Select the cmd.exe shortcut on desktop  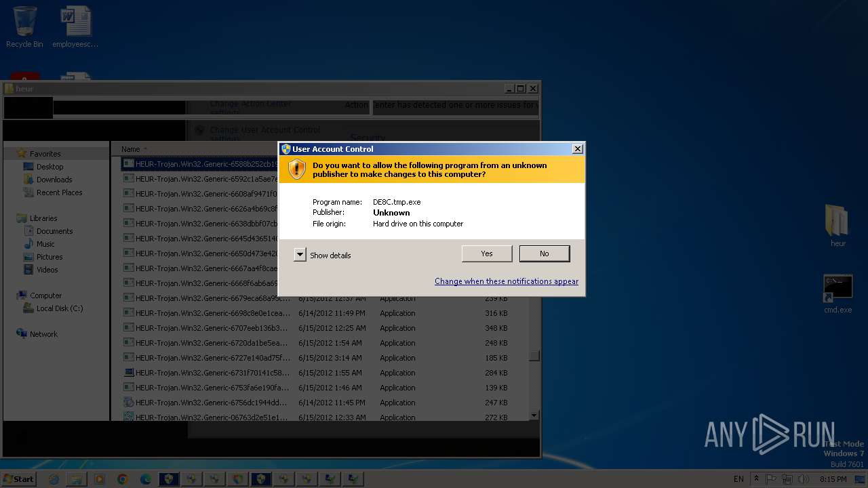838,294
